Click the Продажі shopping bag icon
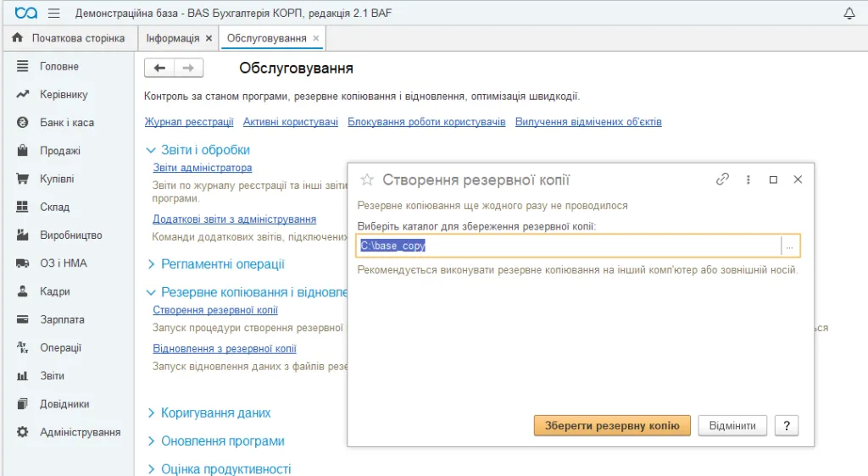 pos(22,151)
